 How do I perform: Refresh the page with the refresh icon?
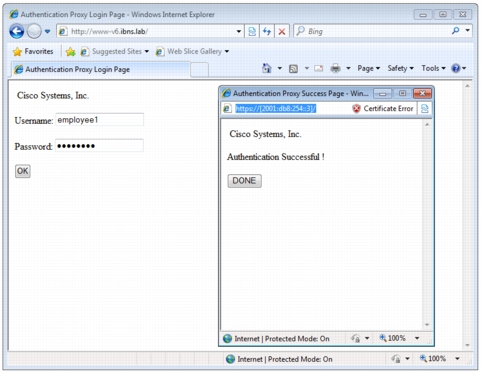(x=267, y=32)
